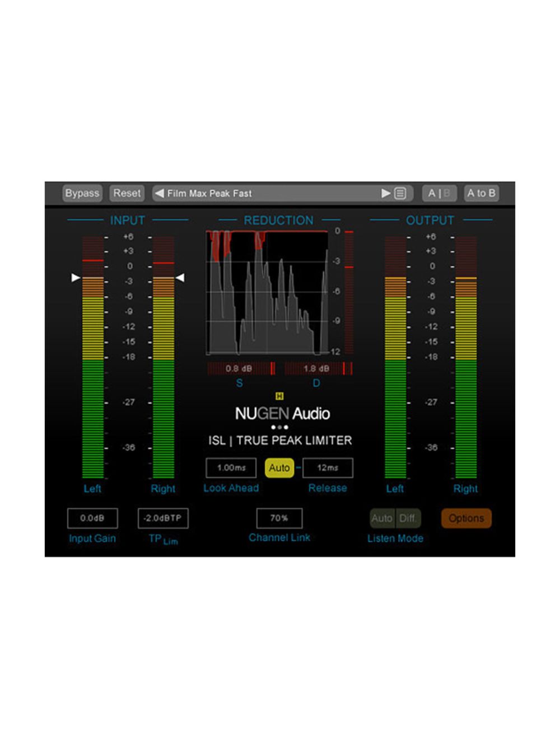Image resolution: width=560 pixels, height=739 pixels.
Task: Enable Auto release mode
Action: (279, 468)
